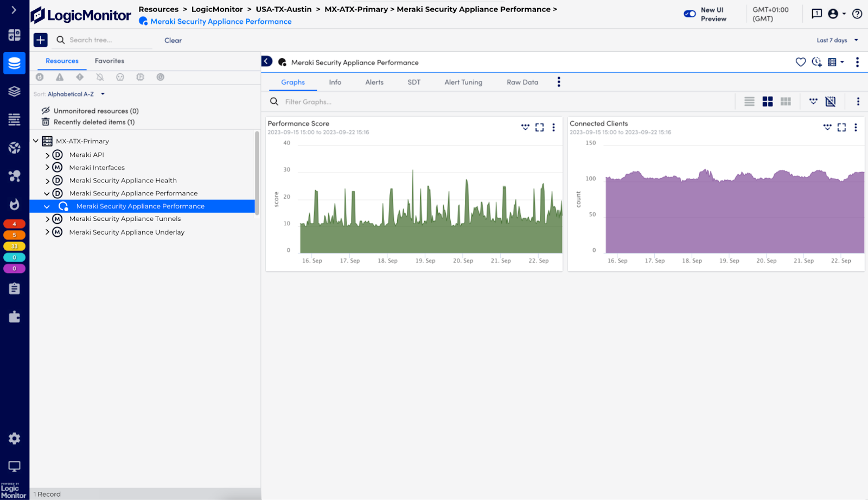Toggle the New UI Preview switch
The image size is (868, 500).
[x=690, y=14]
